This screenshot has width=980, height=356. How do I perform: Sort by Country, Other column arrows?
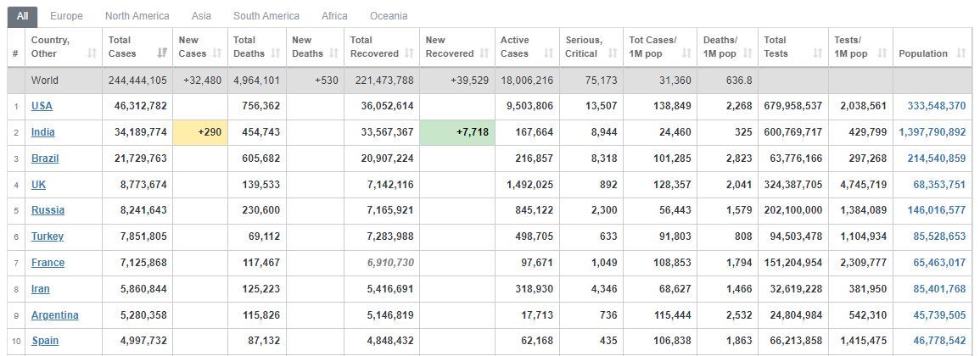tap(92, 53)
